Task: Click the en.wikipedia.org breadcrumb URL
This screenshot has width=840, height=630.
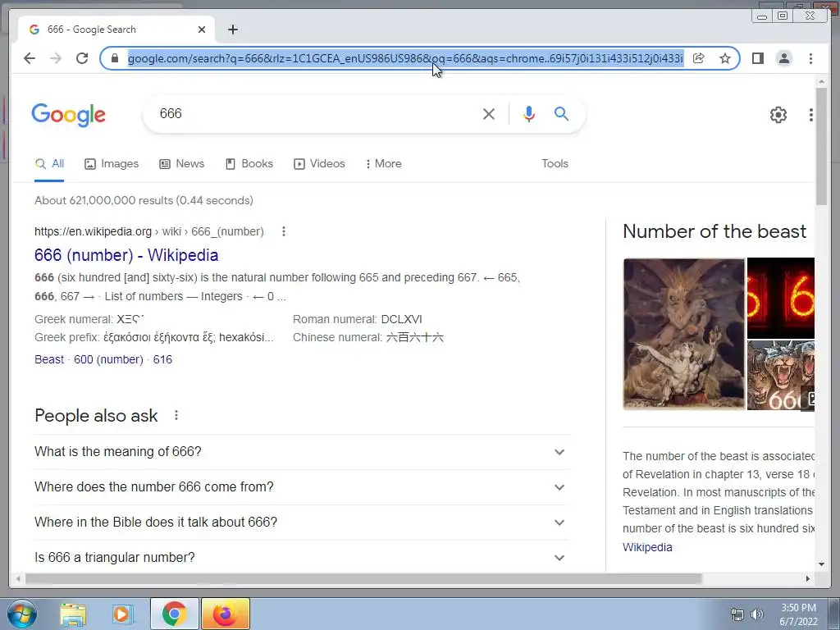Action: tap(149, 231)
